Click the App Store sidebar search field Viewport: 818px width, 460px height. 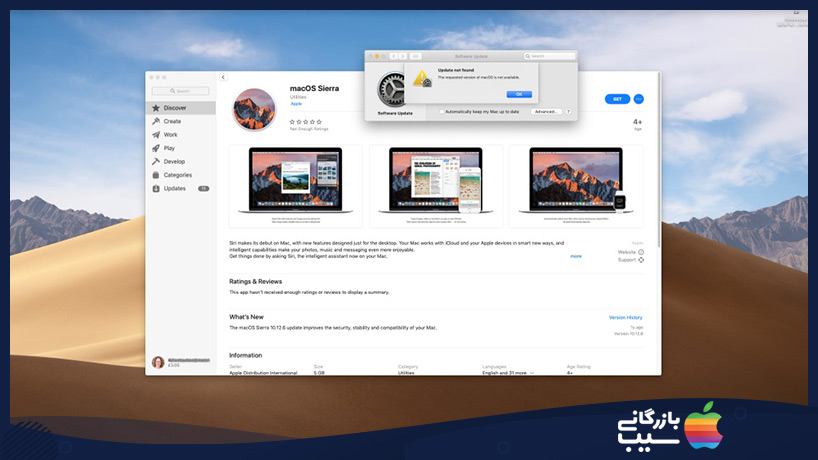(x=181, y=91)
